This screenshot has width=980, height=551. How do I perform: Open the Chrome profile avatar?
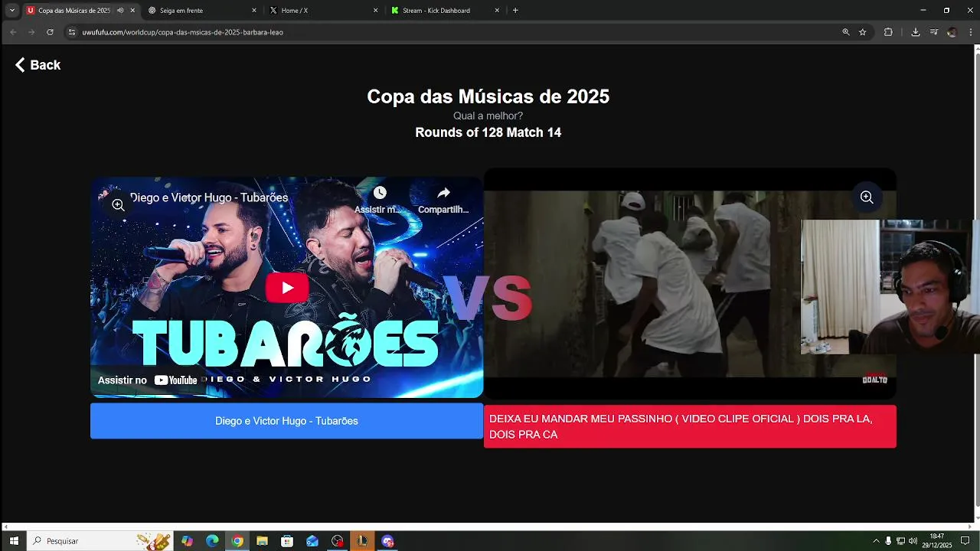tap(952, 32)
